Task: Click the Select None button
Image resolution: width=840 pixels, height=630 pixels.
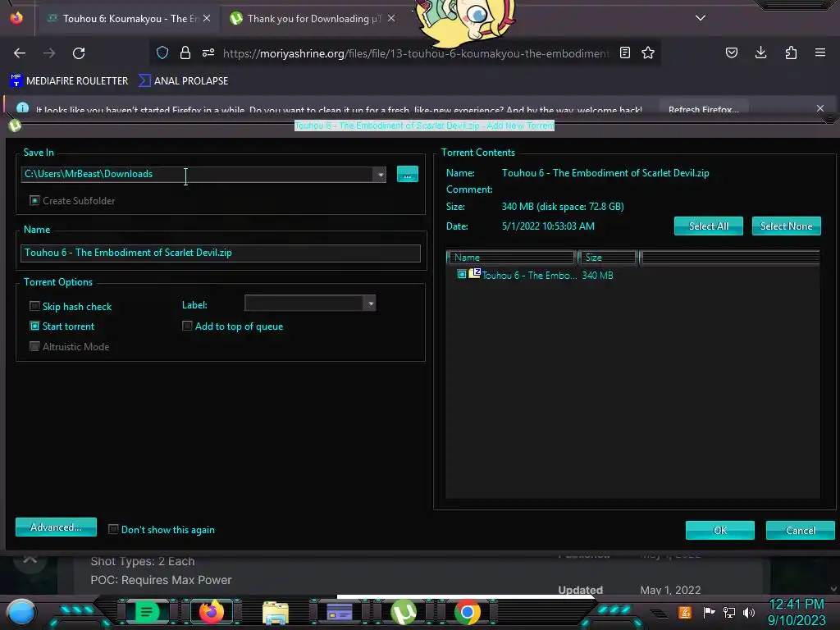Action: click(x=787, y=226)
